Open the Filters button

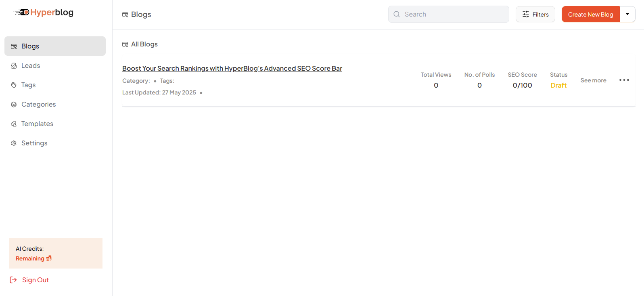[x=535, y=14]
